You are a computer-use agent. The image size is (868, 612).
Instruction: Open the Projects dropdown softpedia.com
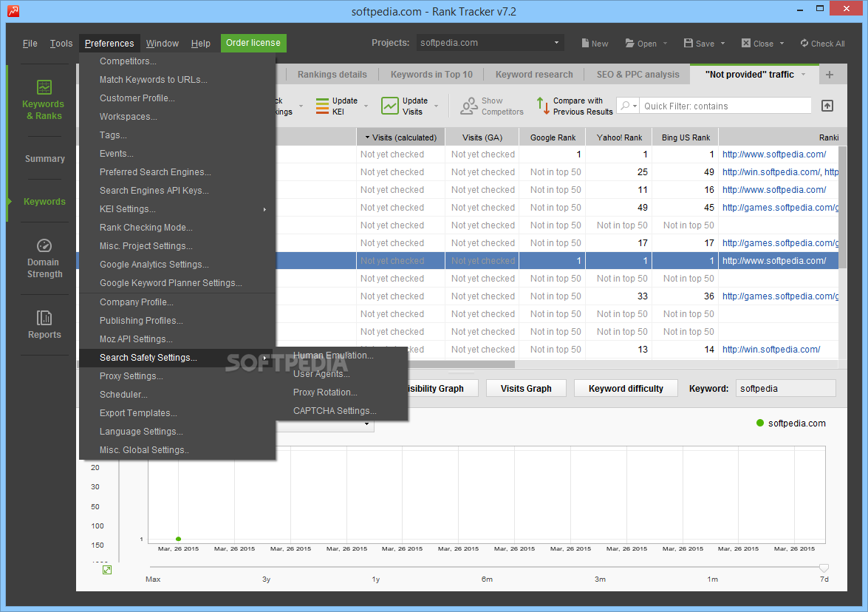pyautogui.click(x=490, y=43)
